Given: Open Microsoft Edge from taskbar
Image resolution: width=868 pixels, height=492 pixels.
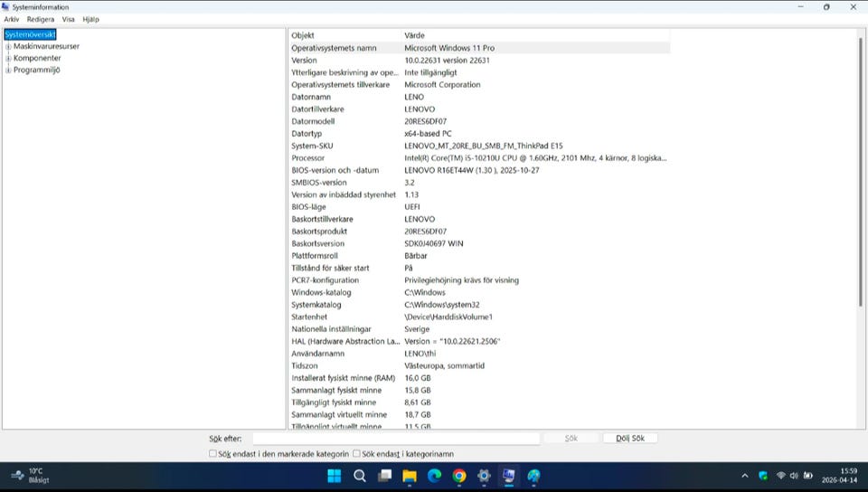Looking at the screenshot, I should (x=435, y=476).
